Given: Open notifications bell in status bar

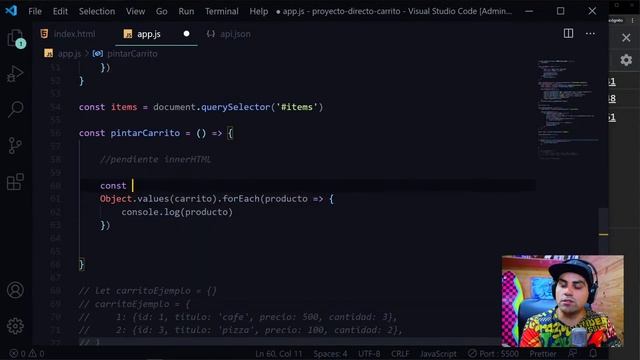Looking at the screenshot, I should tap(593, 353).
